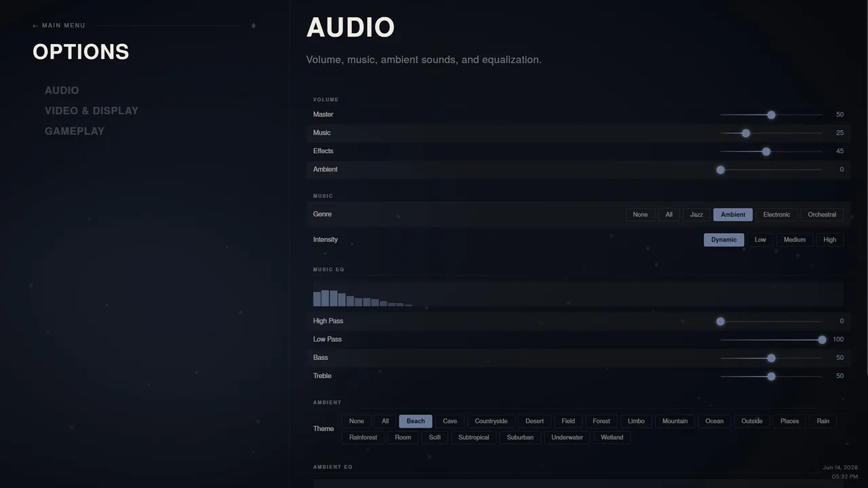Set music genre to All

(x=669, y=214)
